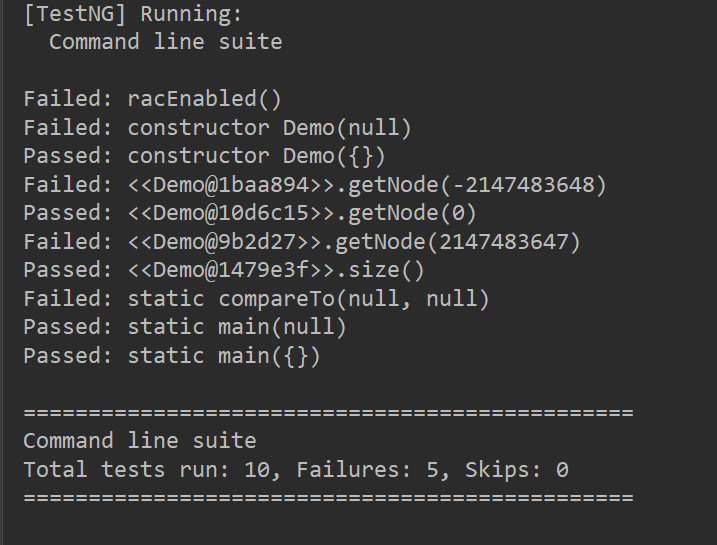Viewport: 717px width, 545px height.
Task: Click the passed "constructor Demo({})" line
Action: 204,156
